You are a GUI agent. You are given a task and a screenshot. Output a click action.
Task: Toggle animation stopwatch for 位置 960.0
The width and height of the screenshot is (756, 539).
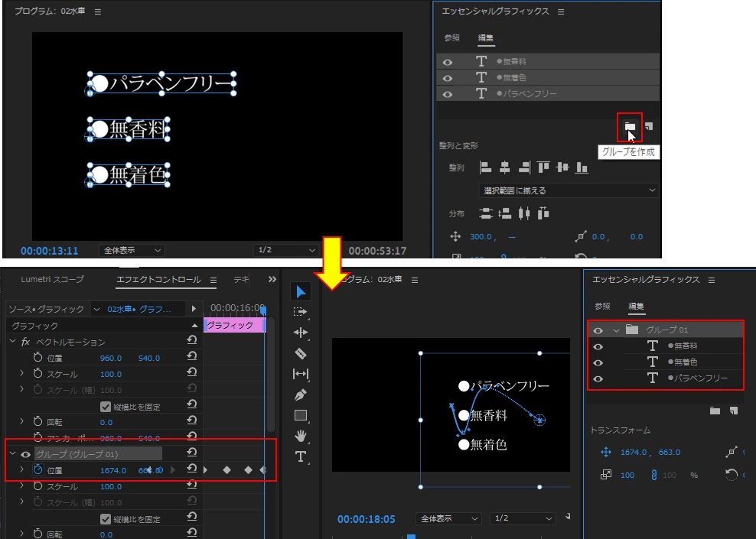[38, 358]
